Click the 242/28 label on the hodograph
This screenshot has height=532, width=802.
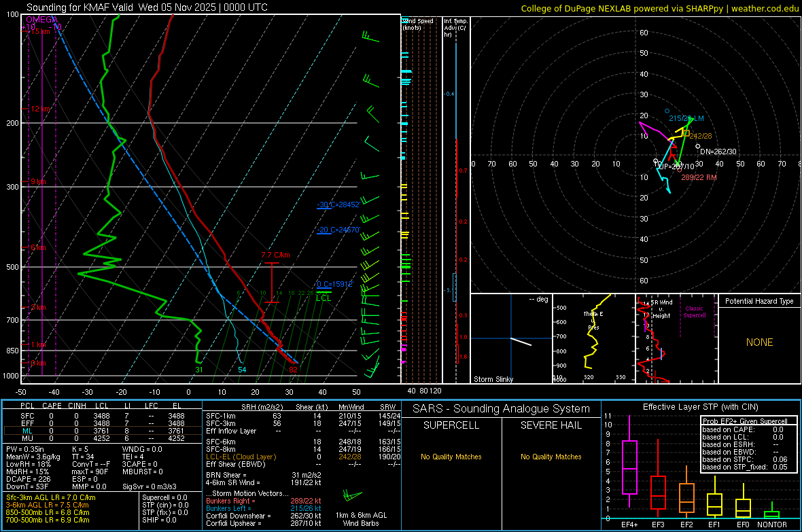tap(700, 136)
